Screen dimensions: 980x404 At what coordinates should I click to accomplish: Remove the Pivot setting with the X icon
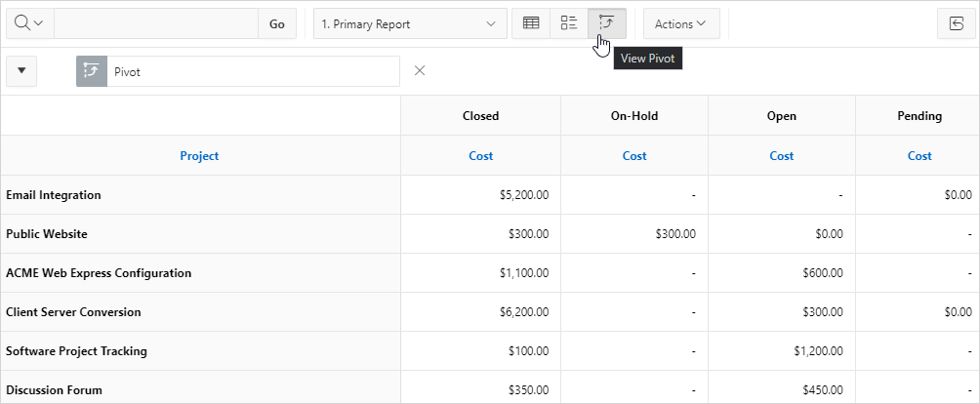click(420, 70)
